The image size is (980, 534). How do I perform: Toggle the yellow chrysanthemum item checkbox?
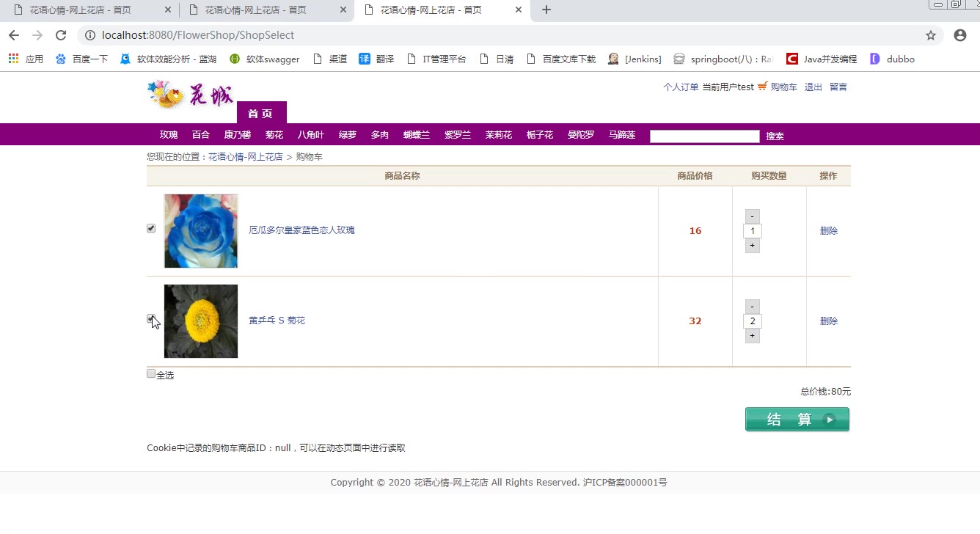pos(151,318)
